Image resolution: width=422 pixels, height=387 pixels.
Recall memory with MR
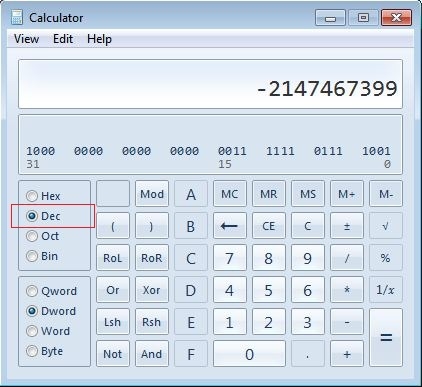click(269, 194)
